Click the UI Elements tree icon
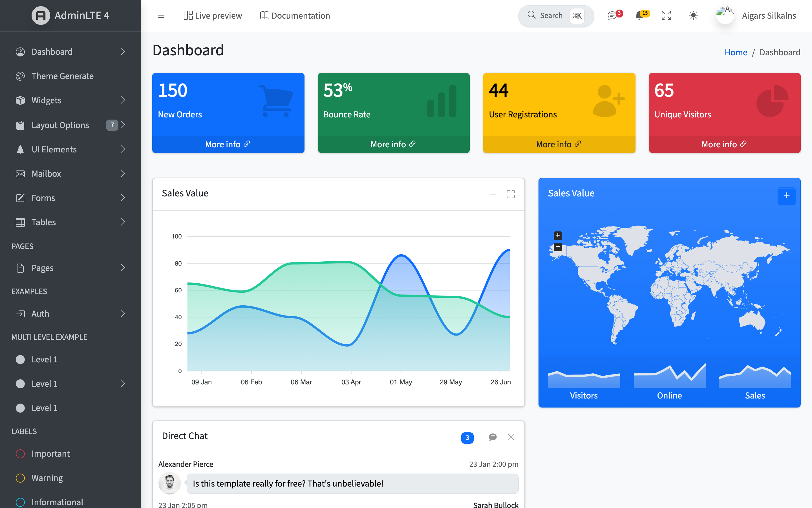The width and height of the screenshot is (812, 508). pos(20,149)
